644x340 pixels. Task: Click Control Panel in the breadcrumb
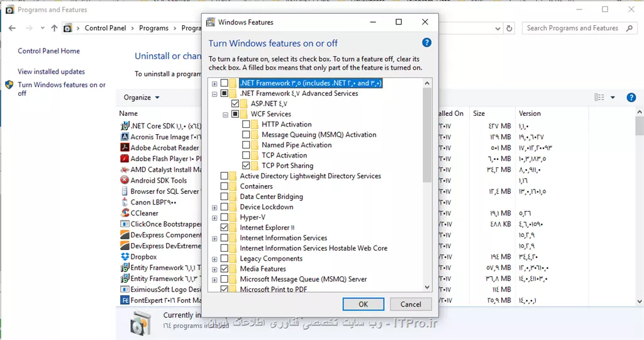[x=105, y=28]
